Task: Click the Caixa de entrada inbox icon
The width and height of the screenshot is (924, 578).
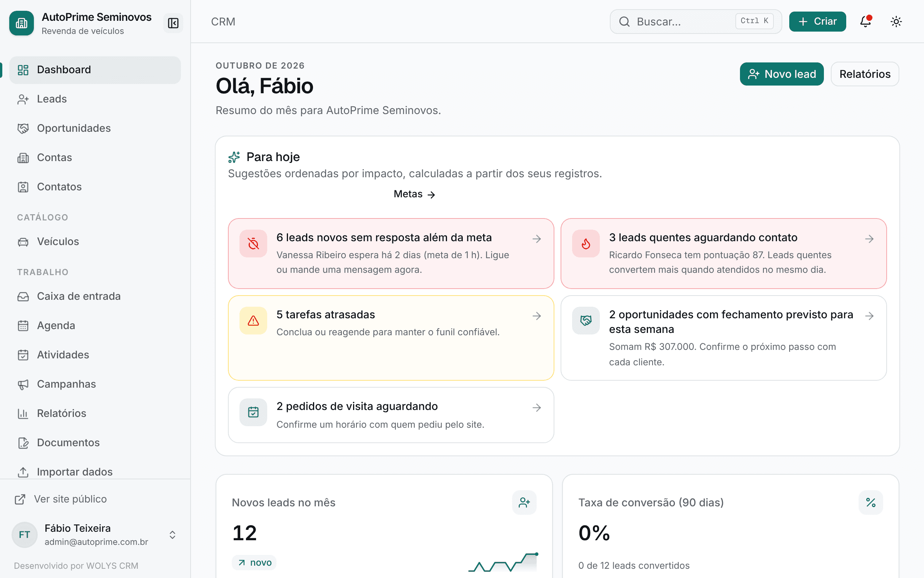Action: coord(23,296)
